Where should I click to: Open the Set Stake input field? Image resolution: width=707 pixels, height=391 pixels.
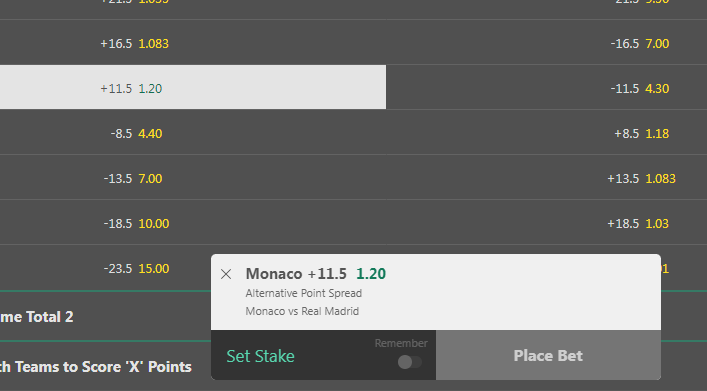[x=323, y=355]
